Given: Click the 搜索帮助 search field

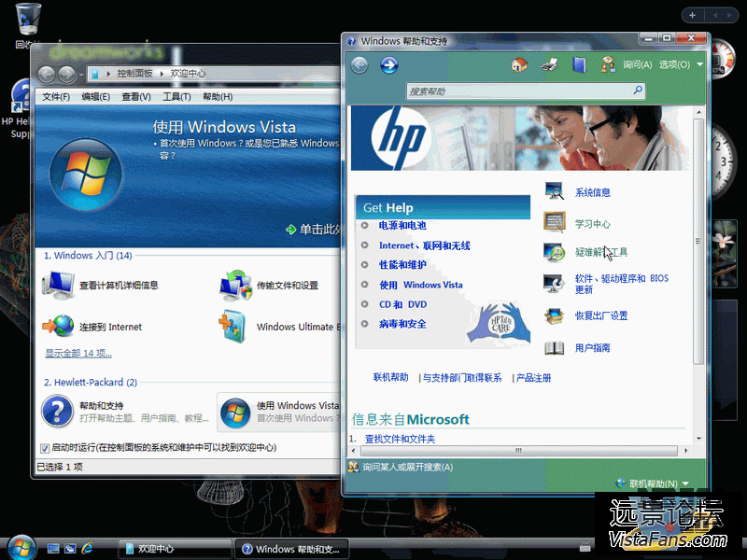Looking at the screenshot, I should click(518, 91).
